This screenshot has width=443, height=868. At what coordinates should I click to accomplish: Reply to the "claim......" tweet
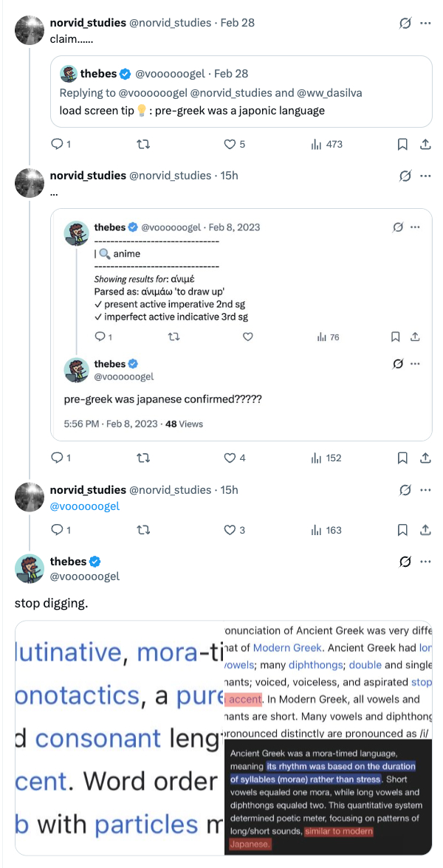(56, 145)
